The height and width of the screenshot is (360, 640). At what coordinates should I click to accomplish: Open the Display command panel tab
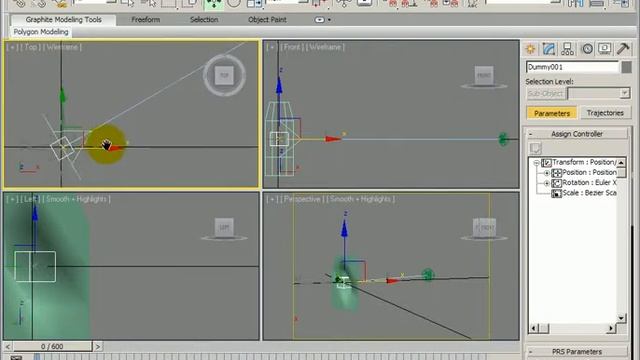click(604, 49)
